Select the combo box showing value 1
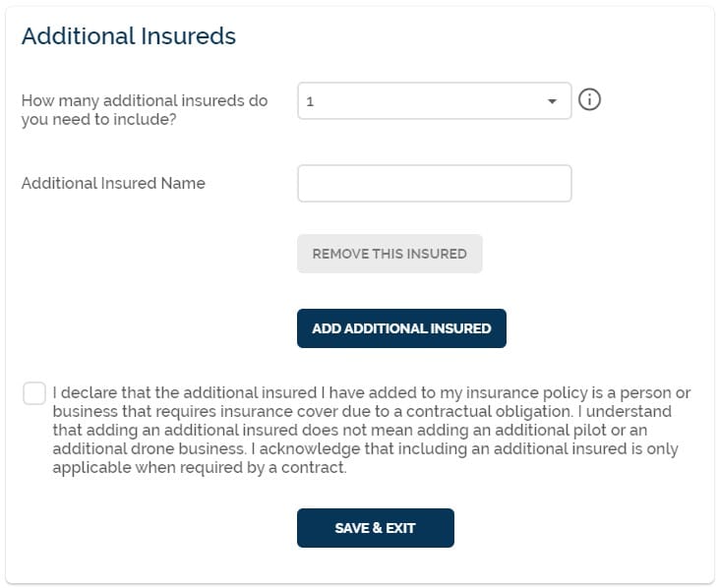Viewport: 719px width, 588px height. pos(434,101)
